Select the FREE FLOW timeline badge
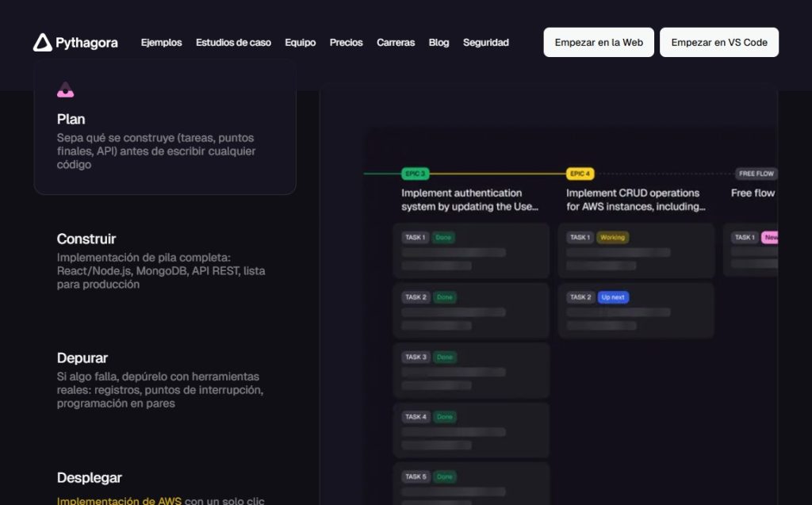Screen dimensions: 812x505 756,174
